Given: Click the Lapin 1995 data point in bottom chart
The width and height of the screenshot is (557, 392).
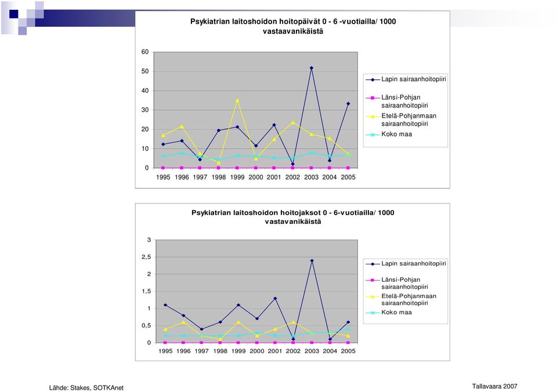Looking at the screenshot, I should click(165, 305).
